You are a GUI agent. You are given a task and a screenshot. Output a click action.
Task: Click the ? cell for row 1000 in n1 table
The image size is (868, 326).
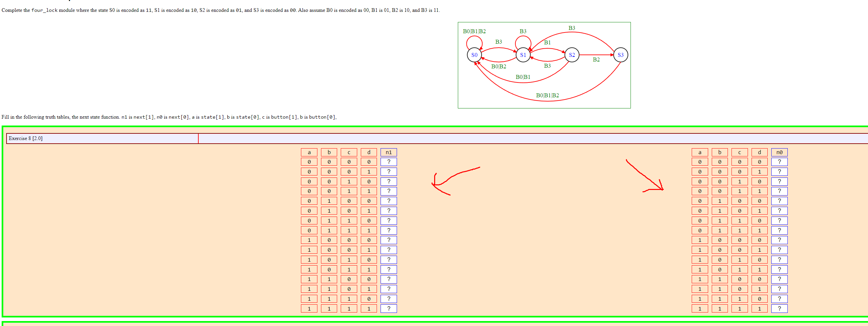(x=389, y=240)
